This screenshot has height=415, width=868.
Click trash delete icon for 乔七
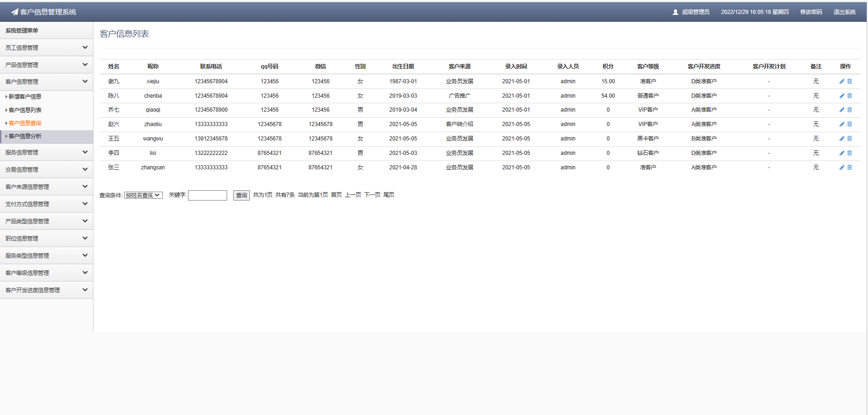[x=849, y=110]
